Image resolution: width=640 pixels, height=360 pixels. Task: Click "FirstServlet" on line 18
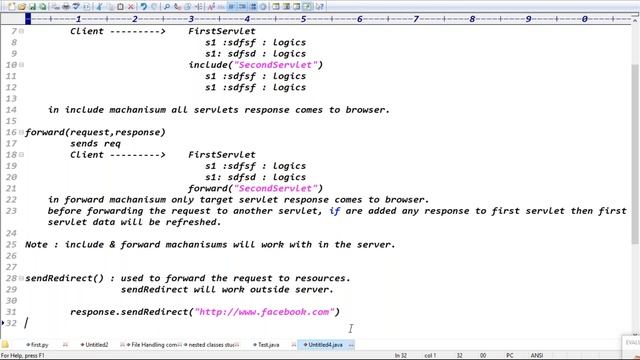222,155
